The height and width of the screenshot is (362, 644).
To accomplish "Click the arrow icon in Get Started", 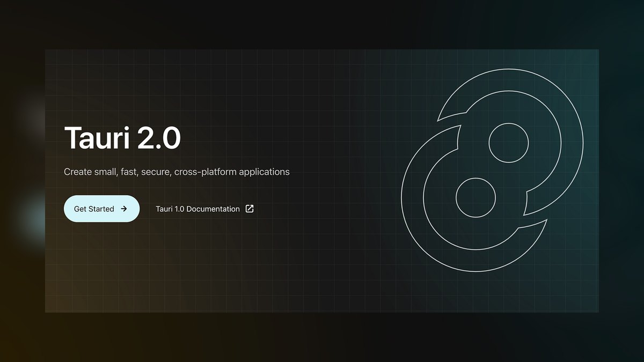I will click(x=124, y=209).
